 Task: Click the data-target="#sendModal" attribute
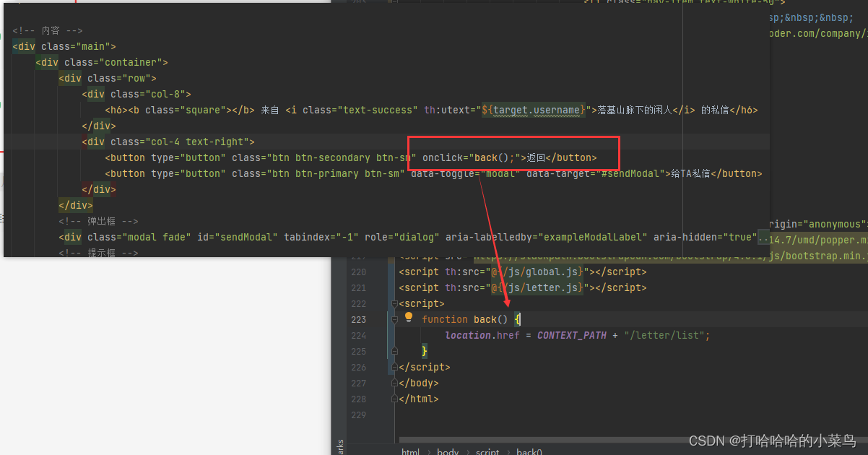596,173
